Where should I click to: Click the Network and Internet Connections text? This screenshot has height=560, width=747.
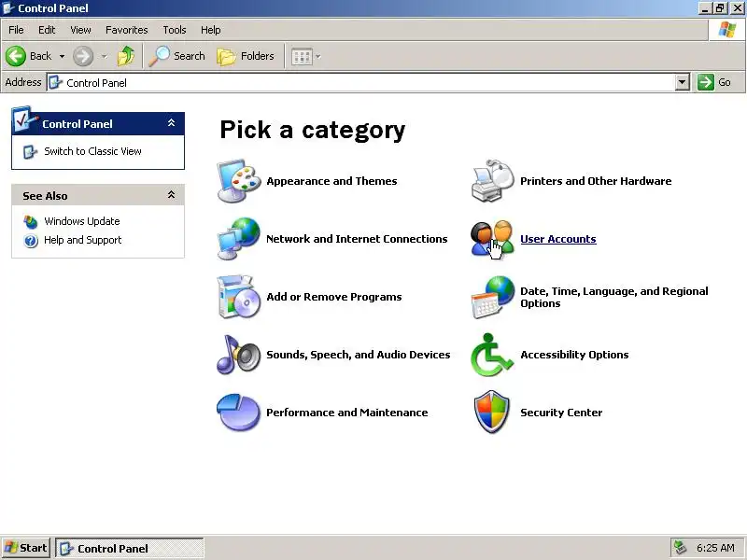pyautogui.click(x=357, y=239)
